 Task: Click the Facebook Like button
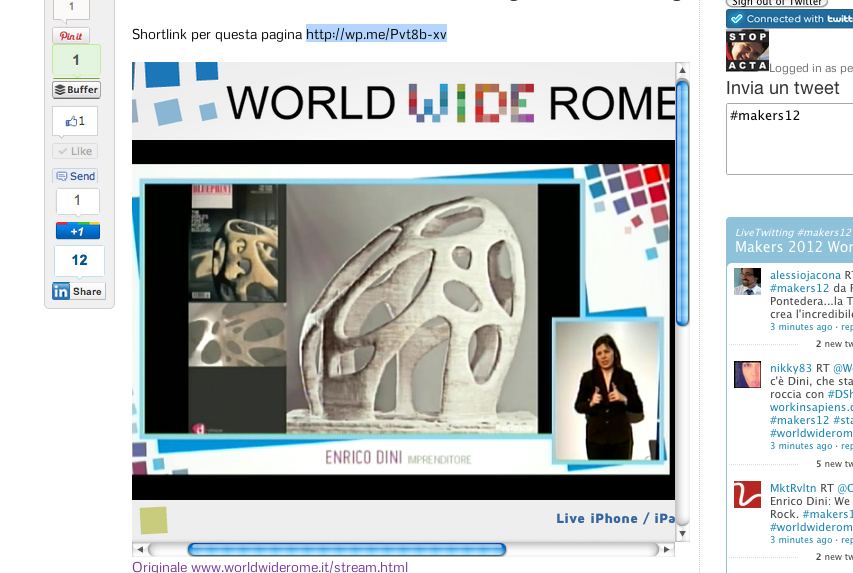75,121
